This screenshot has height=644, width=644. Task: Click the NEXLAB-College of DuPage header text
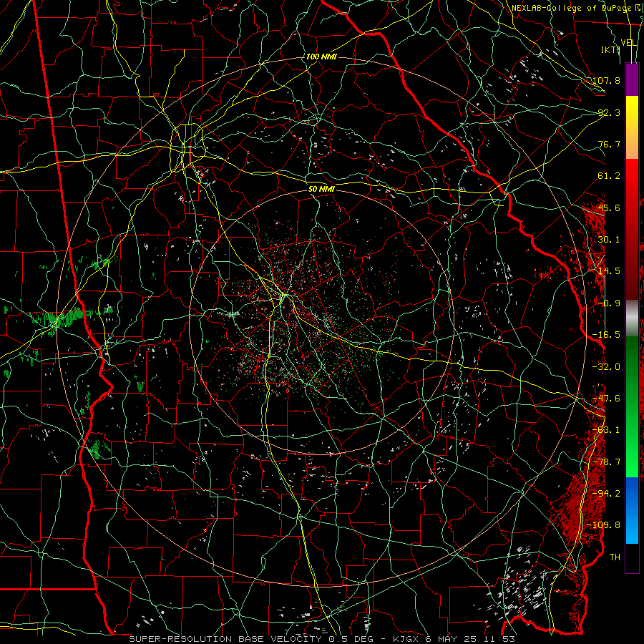[570, 8]
